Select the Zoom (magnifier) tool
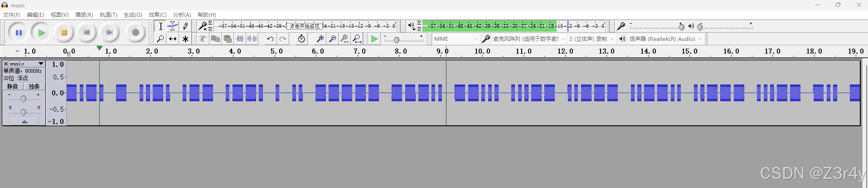Viewport: 868px width, 188px height. coord(160,39)
